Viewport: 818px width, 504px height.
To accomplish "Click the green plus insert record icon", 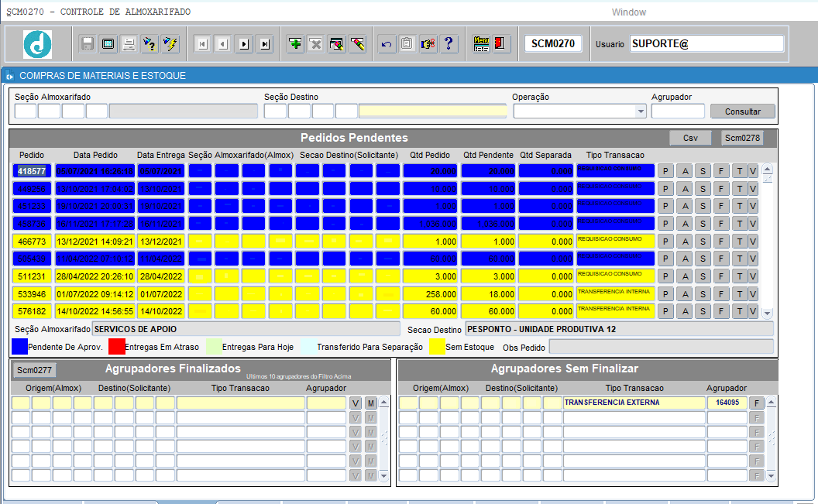I will [295, 44].
